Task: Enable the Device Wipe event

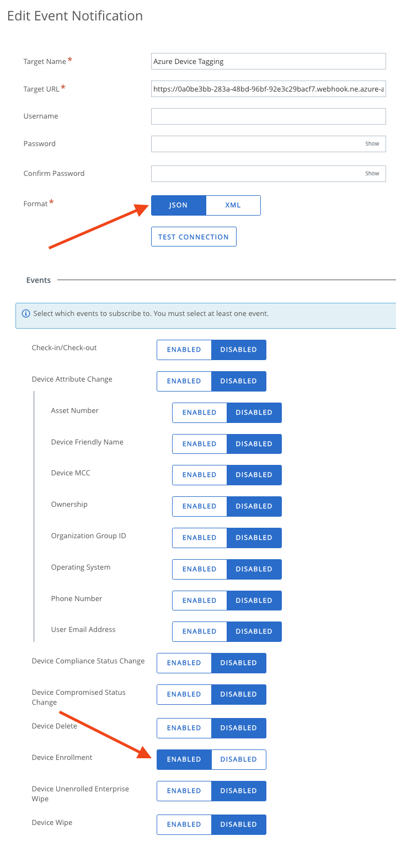Action: (184, 824)
